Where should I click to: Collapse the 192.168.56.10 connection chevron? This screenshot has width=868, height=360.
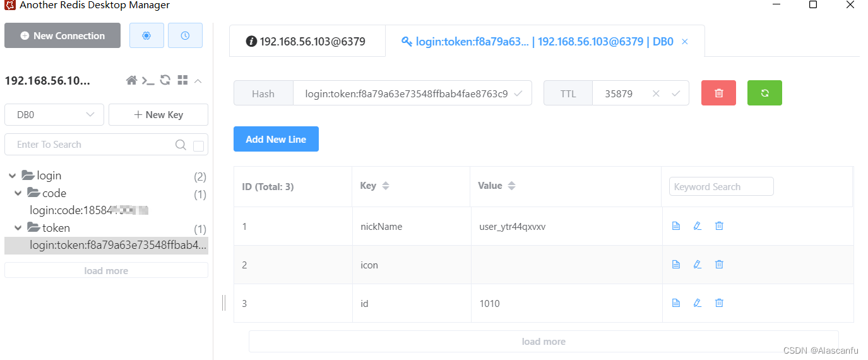pos(198,80)
